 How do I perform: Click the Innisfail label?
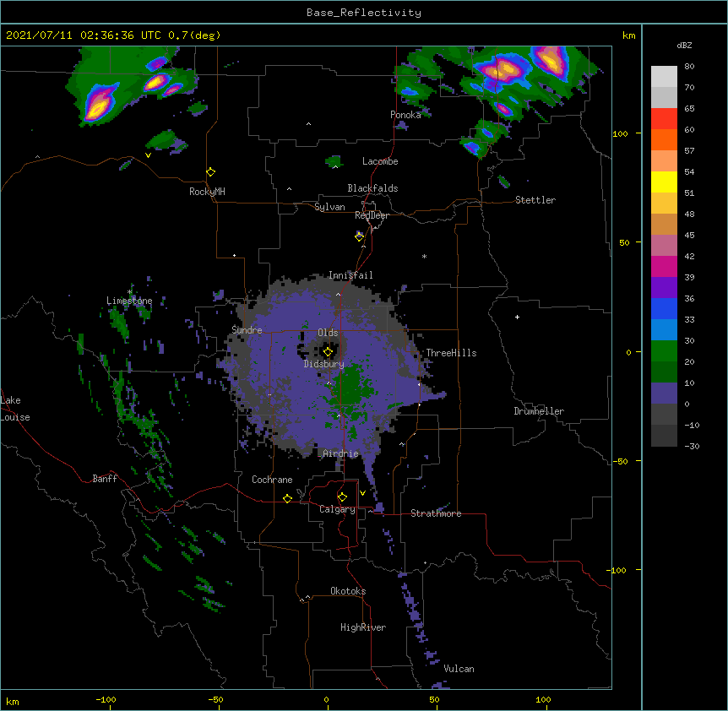350,275
